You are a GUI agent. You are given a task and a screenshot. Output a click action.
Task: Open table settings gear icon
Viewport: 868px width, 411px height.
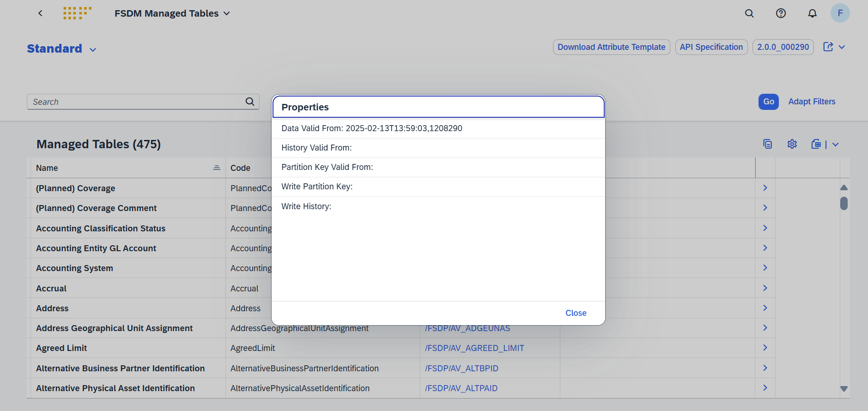pyautogui.click(x=792, y=144)
